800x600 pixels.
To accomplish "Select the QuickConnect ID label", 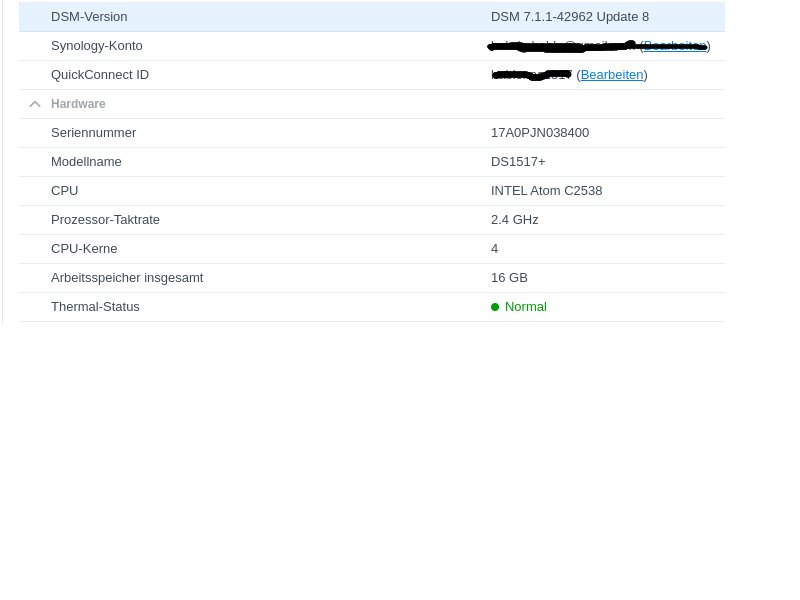I will [100, 75].
